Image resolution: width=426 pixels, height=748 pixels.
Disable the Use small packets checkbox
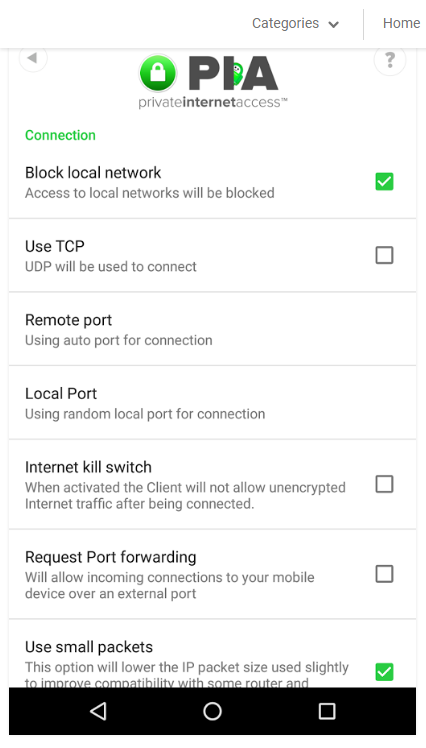pyautogui.click(x=384, y=672)
